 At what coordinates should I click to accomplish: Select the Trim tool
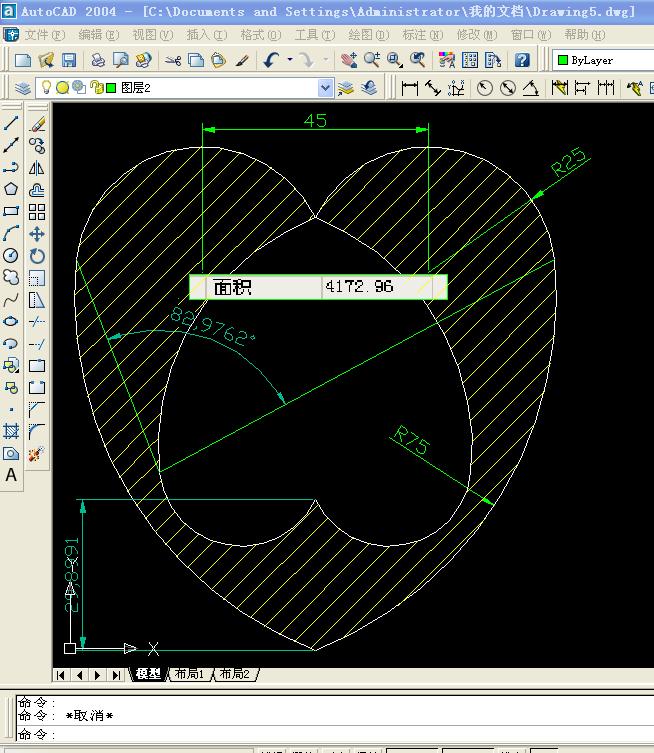pyautogui.click(x=37, y=321)
